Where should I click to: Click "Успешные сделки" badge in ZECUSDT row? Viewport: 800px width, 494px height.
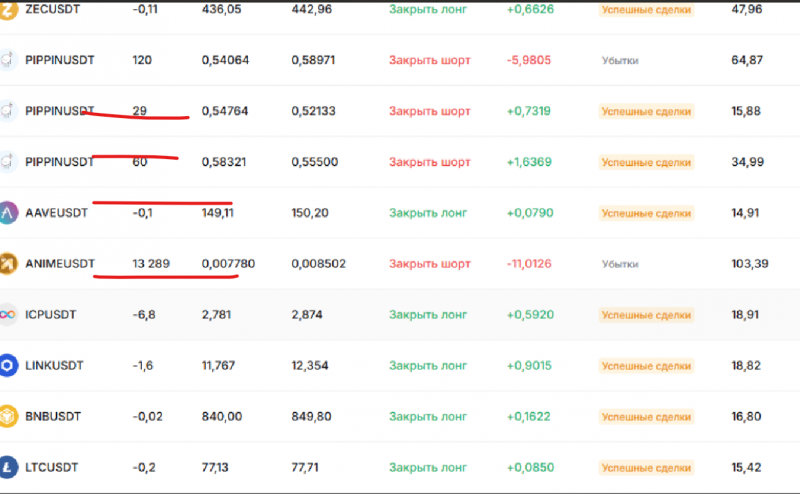(645, 9)
